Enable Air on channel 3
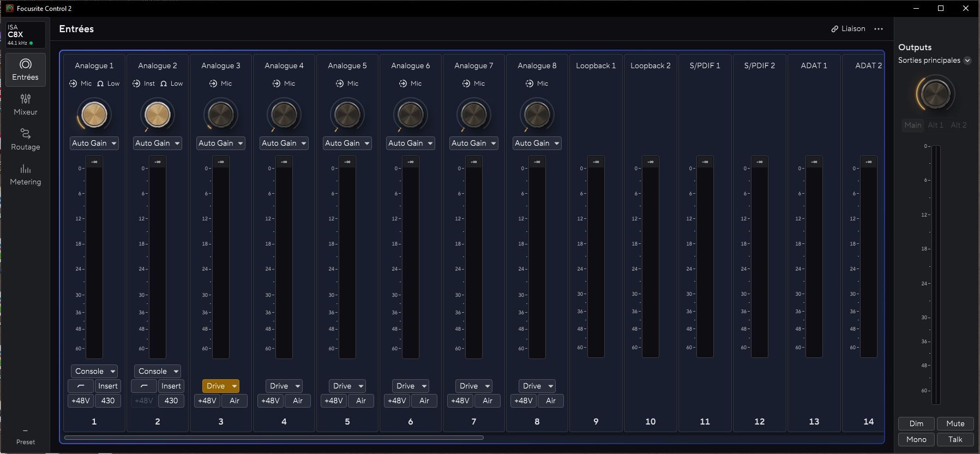Image resolution: width=980 pixels, height=454 pixels. tap(235, 401)
